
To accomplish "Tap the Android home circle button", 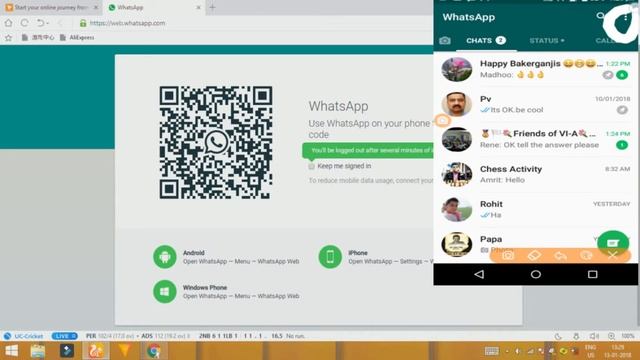I will coord(536,274).
